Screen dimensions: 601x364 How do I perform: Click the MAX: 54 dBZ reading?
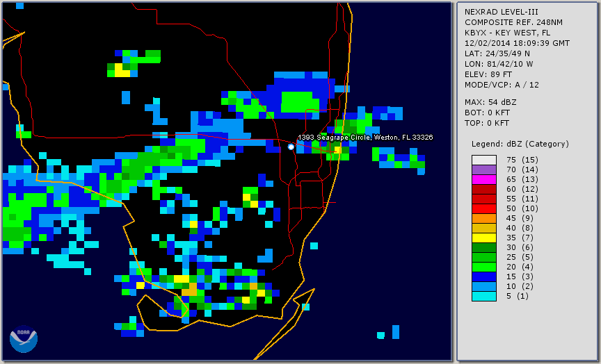point(490,102)
